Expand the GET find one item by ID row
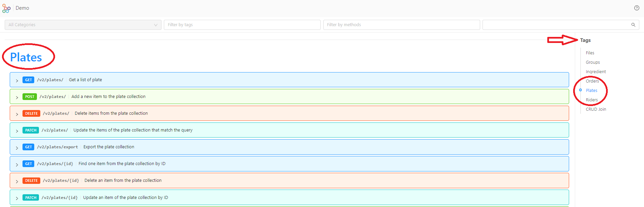Image resolution: width=644 pixels, height=207 pixels. (17, 164)
